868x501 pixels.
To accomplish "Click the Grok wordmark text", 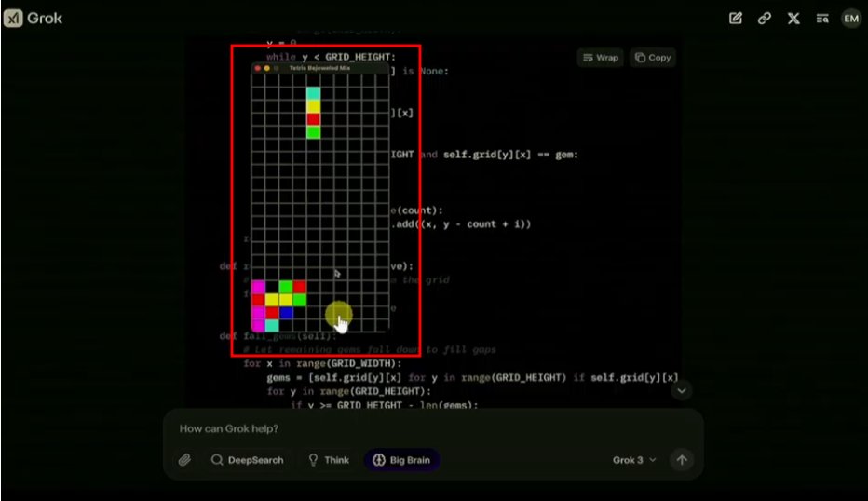I will click(45, 19).
